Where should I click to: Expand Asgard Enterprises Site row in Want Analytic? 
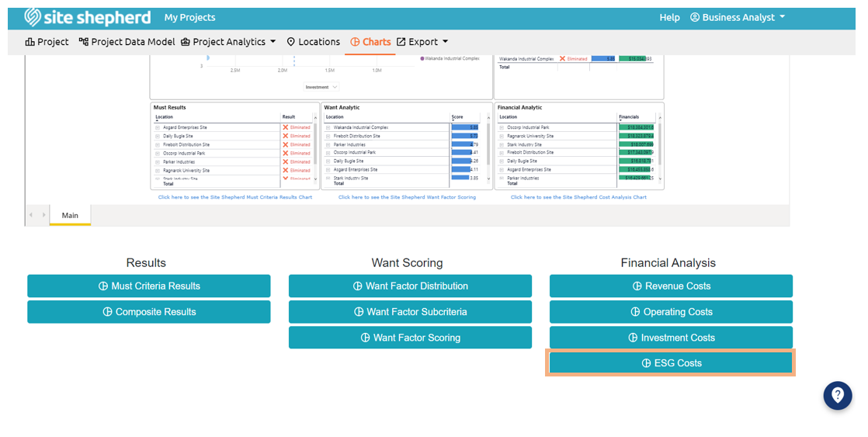[328, 170]
